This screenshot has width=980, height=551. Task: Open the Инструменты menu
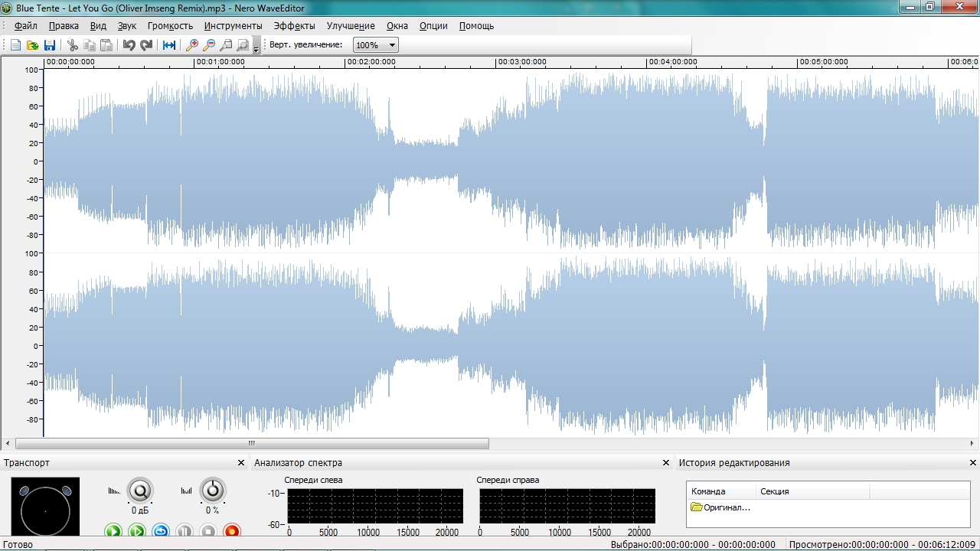233,26
